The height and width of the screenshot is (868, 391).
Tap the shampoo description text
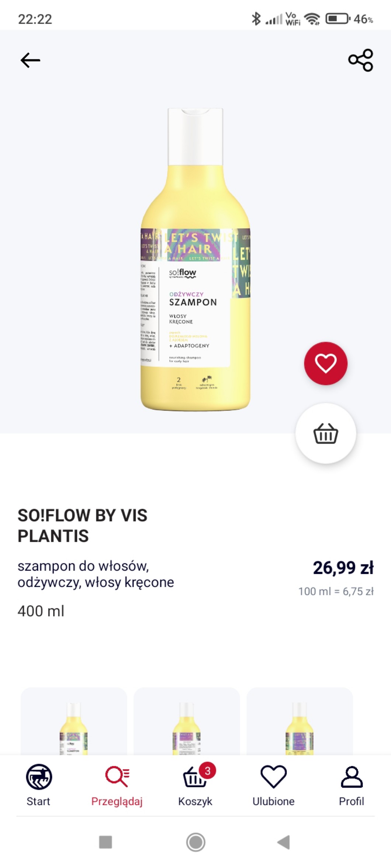[x=96, y=574]
